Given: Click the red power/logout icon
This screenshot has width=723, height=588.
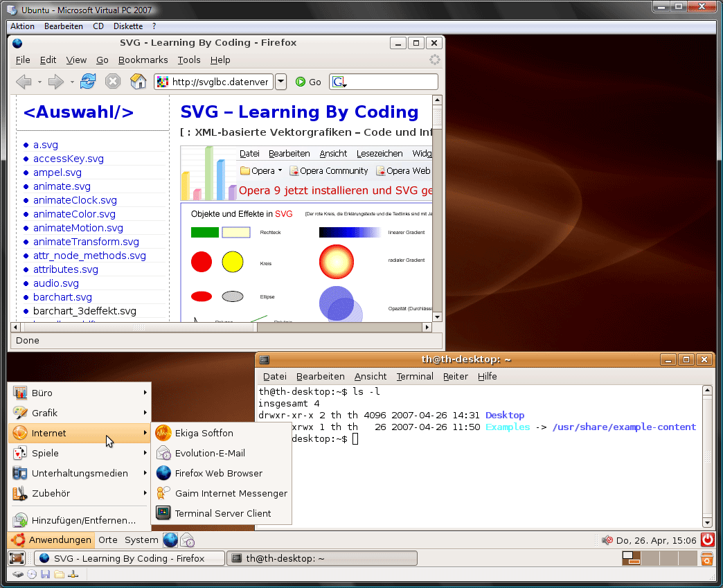Looking at the screenshot, I should point(707,540).
